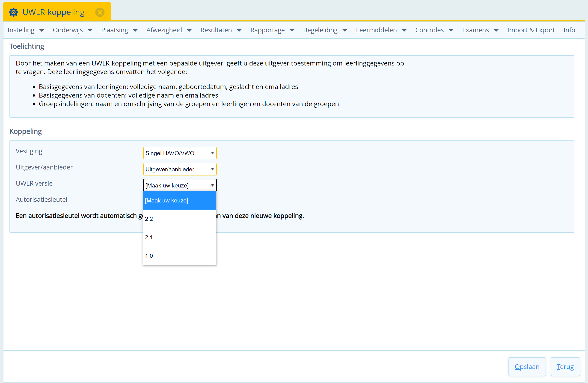Open the Examens menu
Viewport: 588px width, 383px height.
[475, 30]
